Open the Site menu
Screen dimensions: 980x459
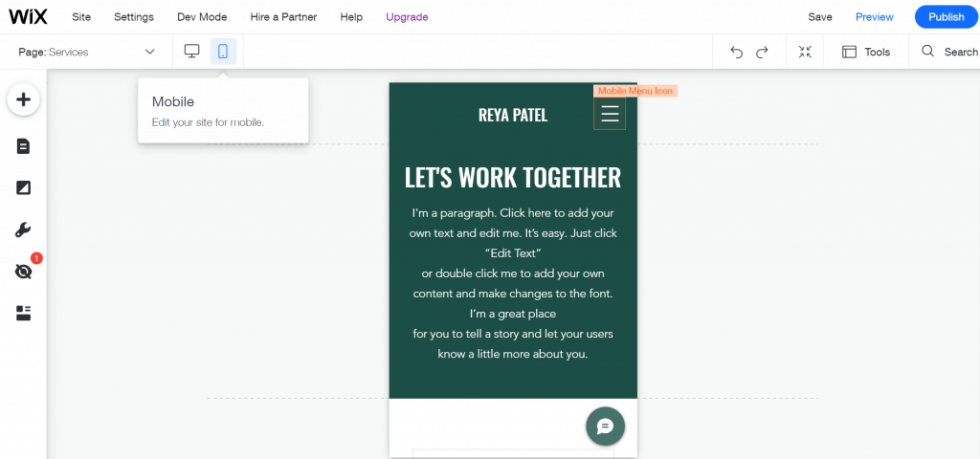(x=81, y=17)
